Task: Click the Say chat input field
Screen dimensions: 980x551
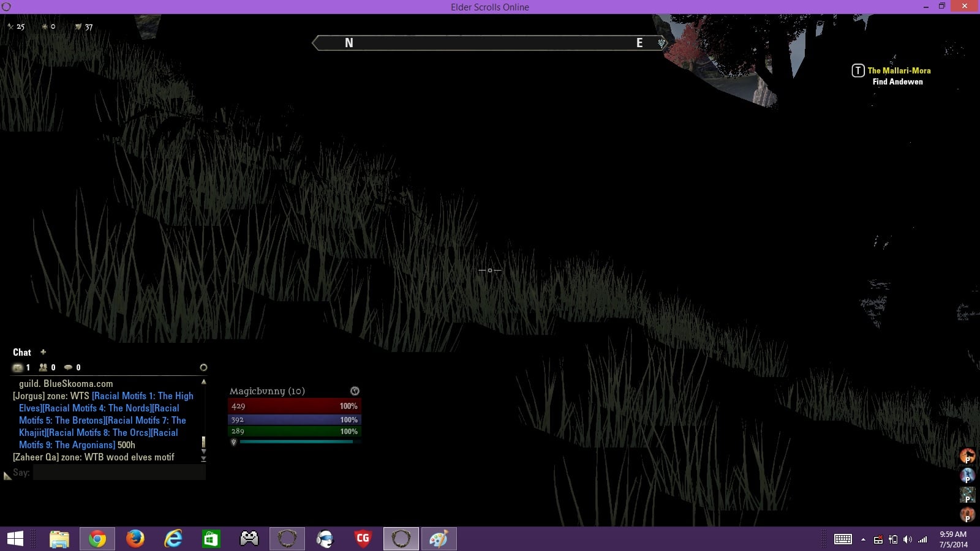Action: 119,472
